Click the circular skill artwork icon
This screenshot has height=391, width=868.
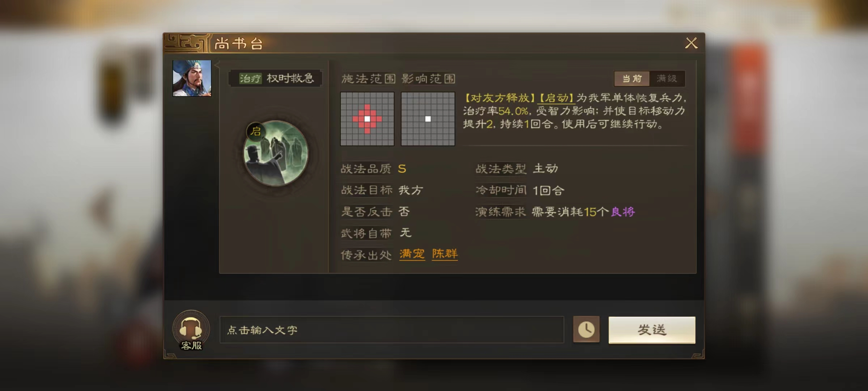click(276, 154)
